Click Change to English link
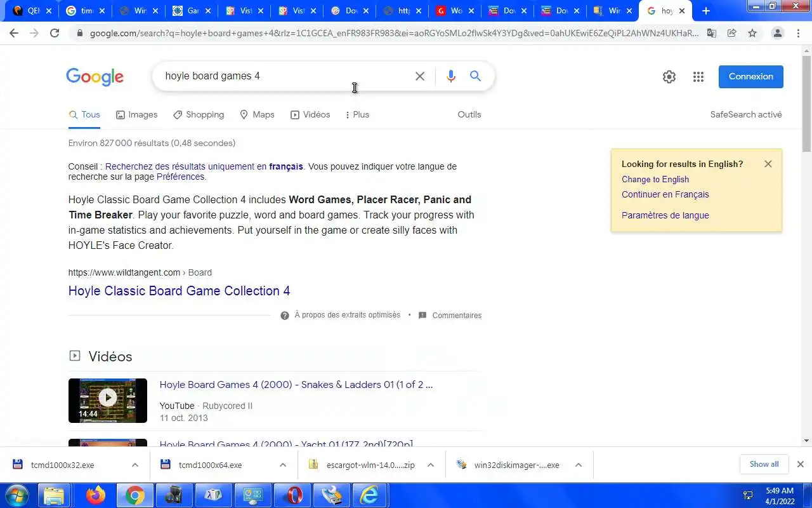This screenshot has height=508, width=812. coord(655,179)
